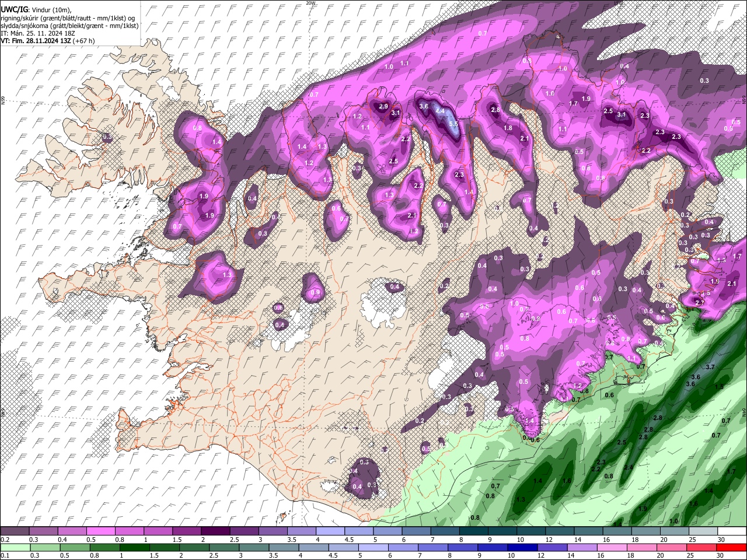Image resolution: width=747 pixels, height=560 pixels.
Task: Select the 'VT: Fim. 28.11.2024 13Z (+67 h)' line
Action: [48, 41]
